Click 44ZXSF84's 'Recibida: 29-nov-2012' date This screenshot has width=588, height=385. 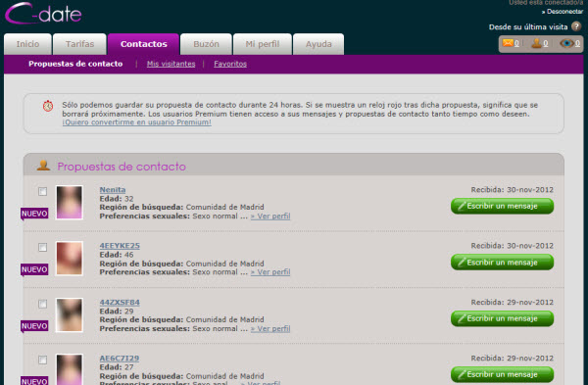[513, 302]
